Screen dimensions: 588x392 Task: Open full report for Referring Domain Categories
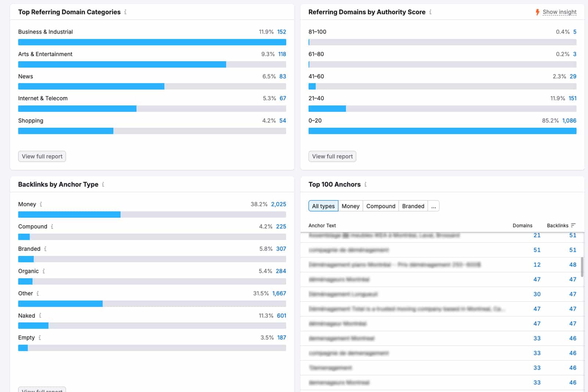[42, 157]
